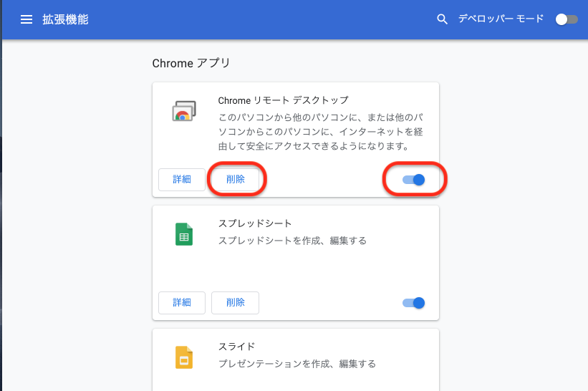Click 削除 for スプレッドシート

pyautogui.click(x=235, y=302)
